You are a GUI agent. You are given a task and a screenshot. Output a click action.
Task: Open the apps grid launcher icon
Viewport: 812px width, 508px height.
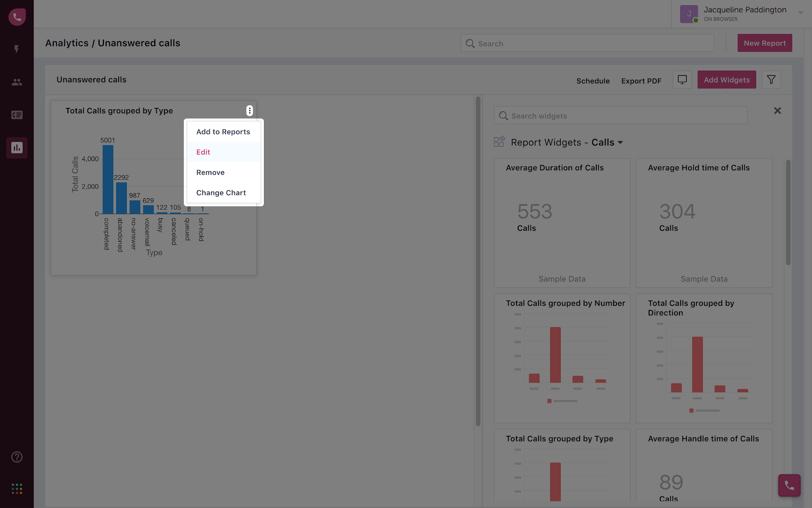17,489
